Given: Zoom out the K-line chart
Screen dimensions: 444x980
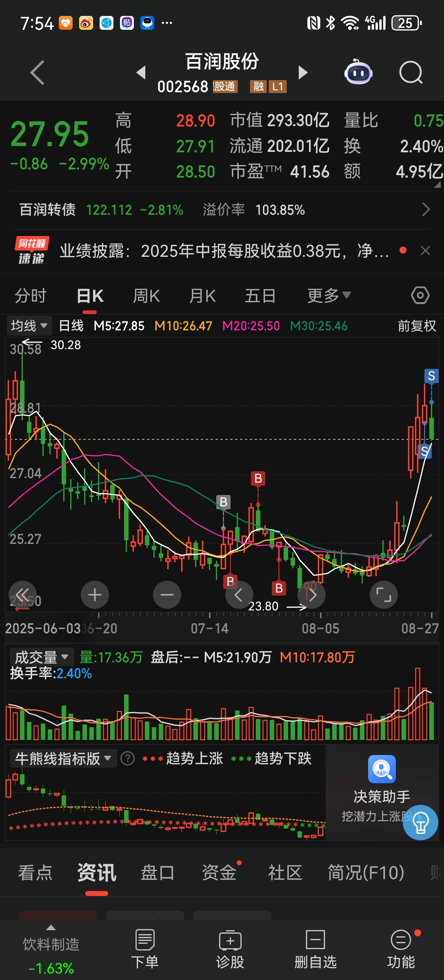Looking at the screenshot, I should [x=167, y=594].
